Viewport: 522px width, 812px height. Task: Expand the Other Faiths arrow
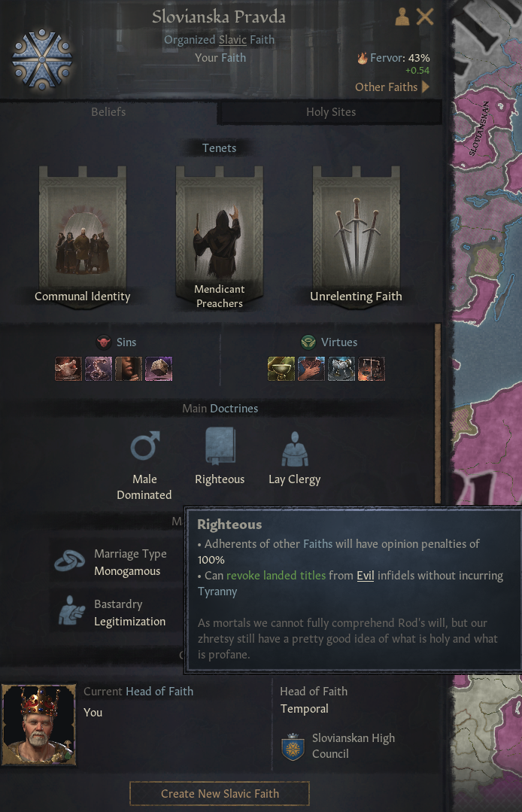pyautogui.click(x=426, y=87)
